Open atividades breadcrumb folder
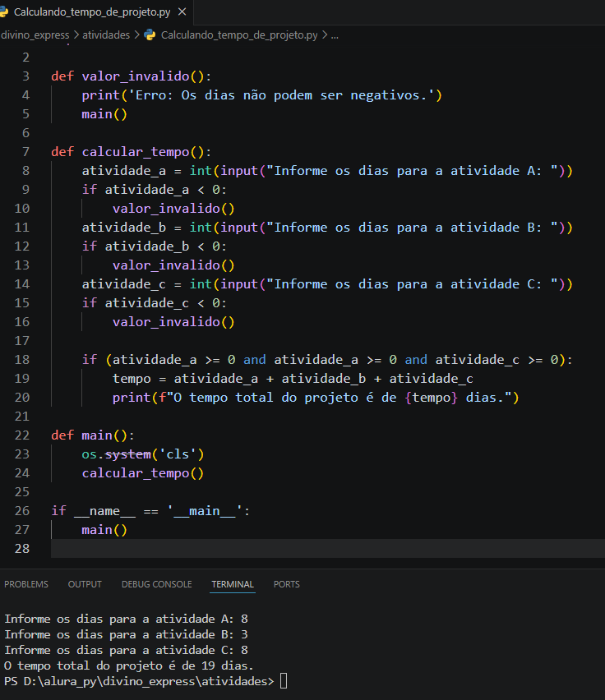The width and height of the screenshot is (605, 700). [106, 35]
